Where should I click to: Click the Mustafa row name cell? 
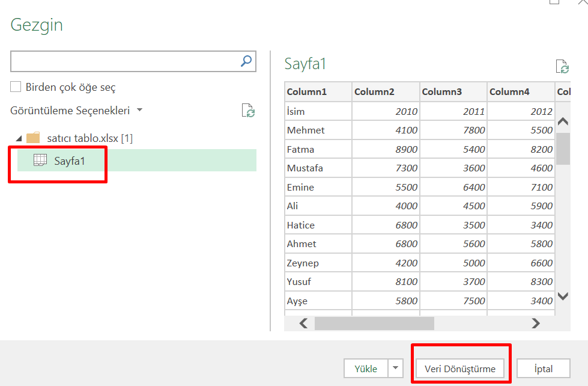[x=318, y=168]
